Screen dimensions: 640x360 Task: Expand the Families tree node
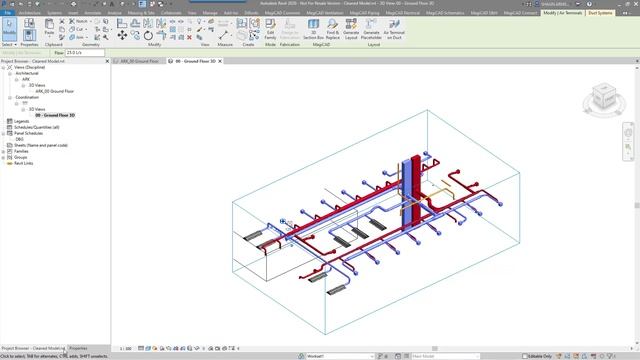pos(3,151)
